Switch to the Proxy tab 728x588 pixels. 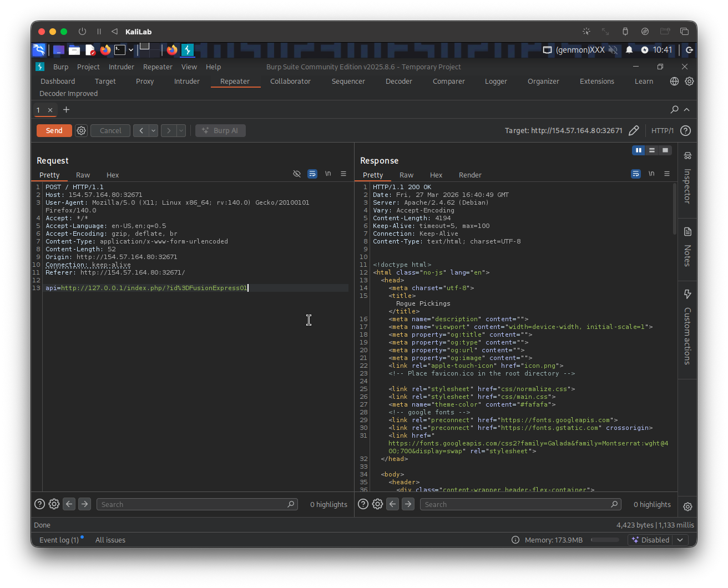145,82
